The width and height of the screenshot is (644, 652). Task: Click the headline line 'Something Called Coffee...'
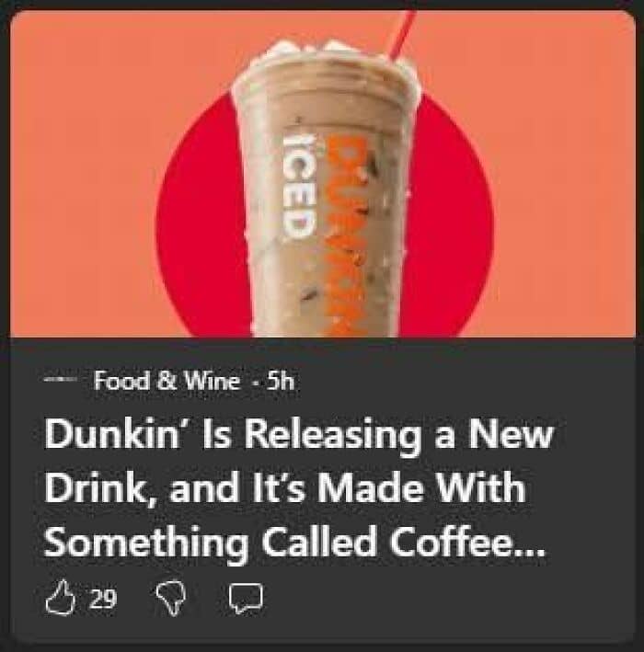[294, 543]
